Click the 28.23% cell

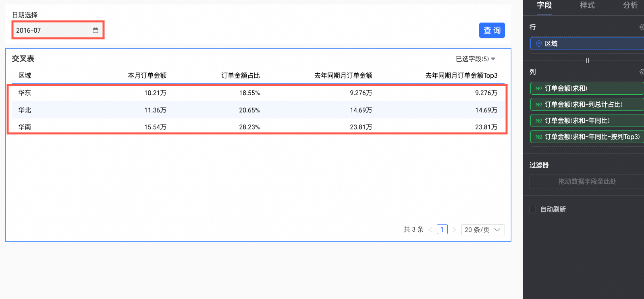coord(249,127)
